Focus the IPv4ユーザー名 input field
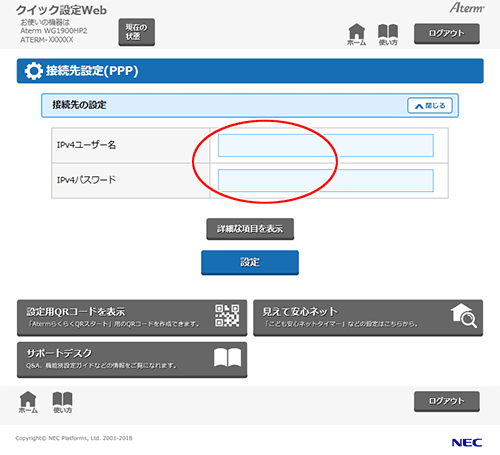The width and height of the screenshot is (500, 455). pos(326,145)
